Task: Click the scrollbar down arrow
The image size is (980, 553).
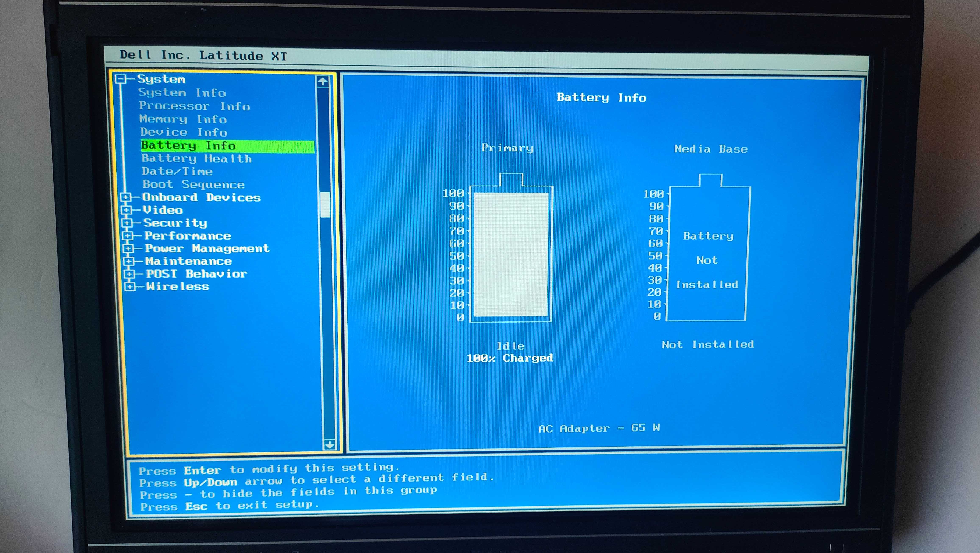Action: click(x=329, y=444)
